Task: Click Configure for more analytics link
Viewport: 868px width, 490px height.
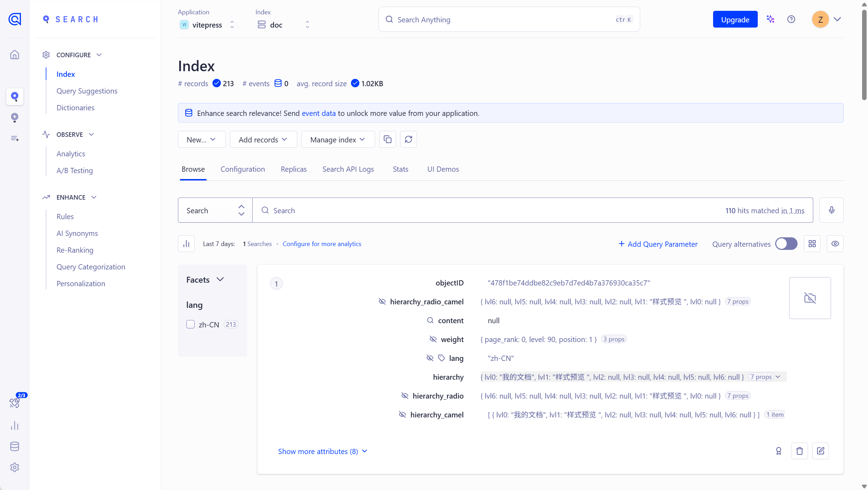Action: point(322,244)
